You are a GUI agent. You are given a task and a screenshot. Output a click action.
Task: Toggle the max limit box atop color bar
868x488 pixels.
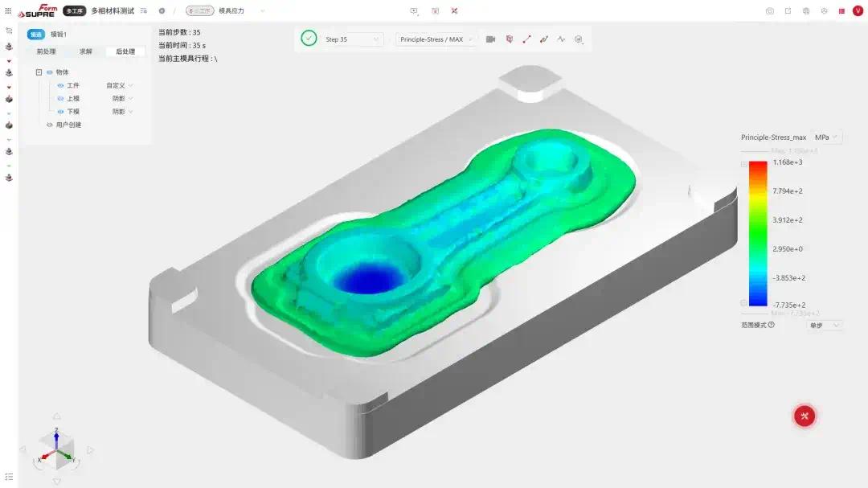click(744, 165)
